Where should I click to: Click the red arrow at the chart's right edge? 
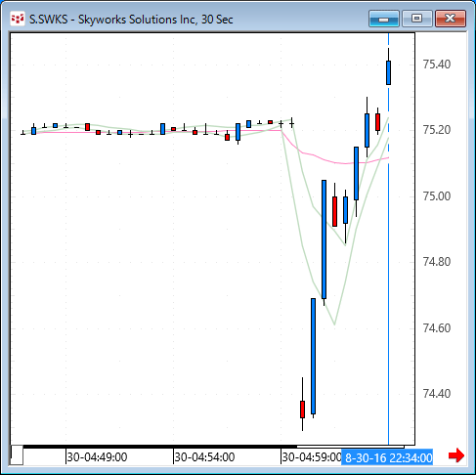click(x=456, y=455)
